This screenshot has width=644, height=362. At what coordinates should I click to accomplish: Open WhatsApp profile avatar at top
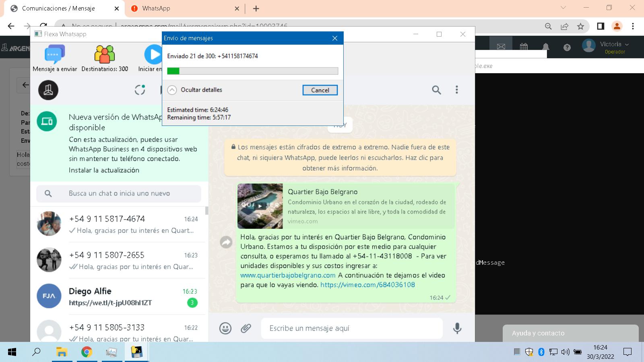click(x=48, y=90)
